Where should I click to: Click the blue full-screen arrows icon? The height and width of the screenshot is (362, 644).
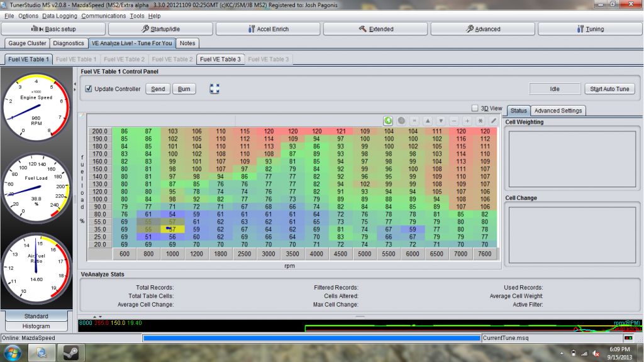pyautogui.click(x=214, y=89)
